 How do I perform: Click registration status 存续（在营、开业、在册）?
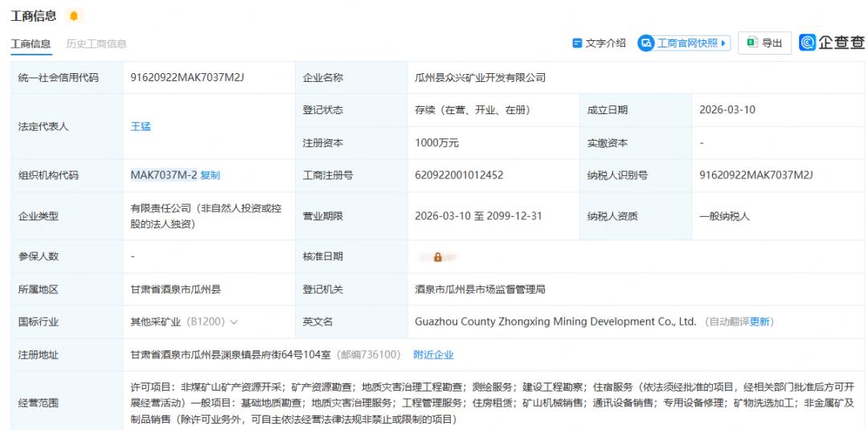pos(473,110)
